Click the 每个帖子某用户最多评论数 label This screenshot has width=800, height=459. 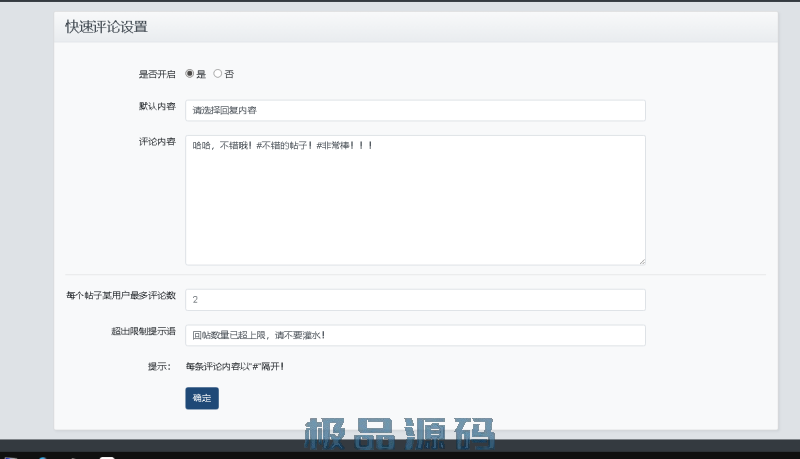[121, 296]
